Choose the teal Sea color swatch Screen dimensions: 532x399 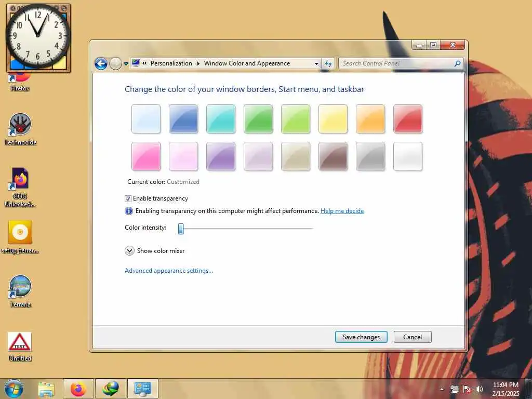tap(221, 119)
